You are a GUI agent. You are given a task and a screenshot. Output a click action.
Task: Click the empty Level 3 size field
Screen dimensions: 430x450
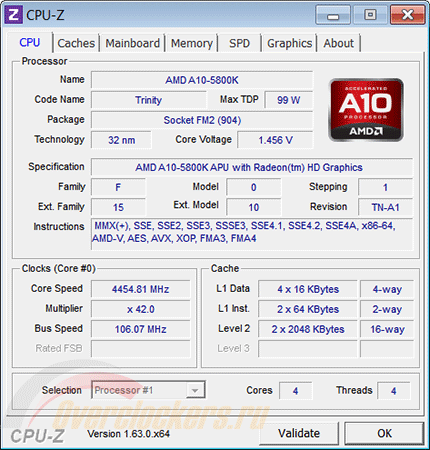(308, 349)
